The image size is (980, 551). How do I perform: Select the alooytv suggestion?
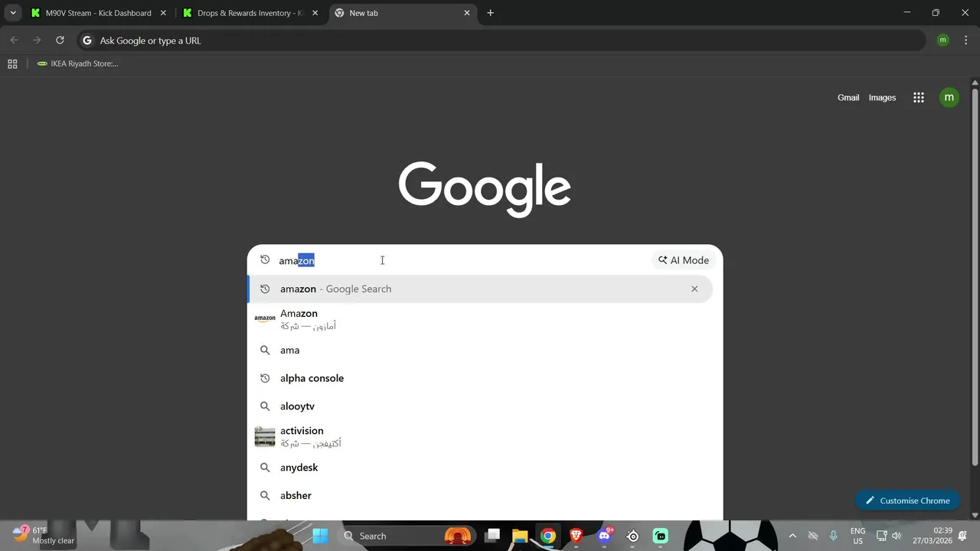(480, 406)
